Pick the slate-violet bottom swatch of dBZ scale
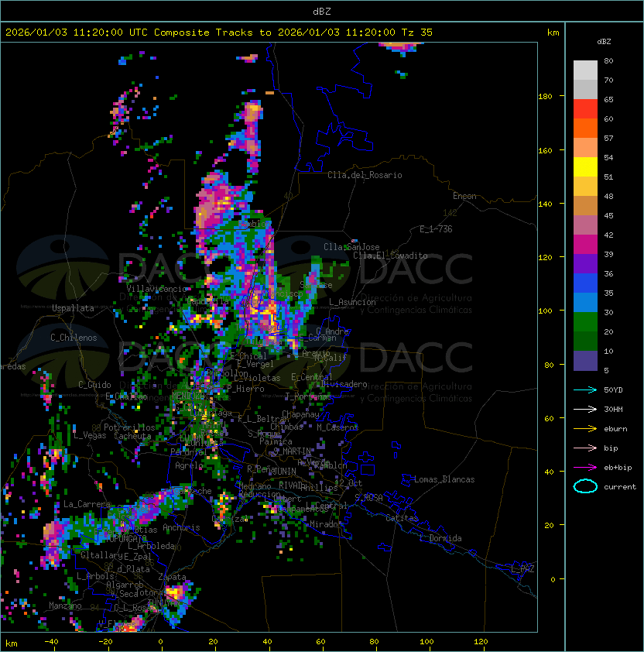Screen dimensions: 644x652 [x=585, y=361]
